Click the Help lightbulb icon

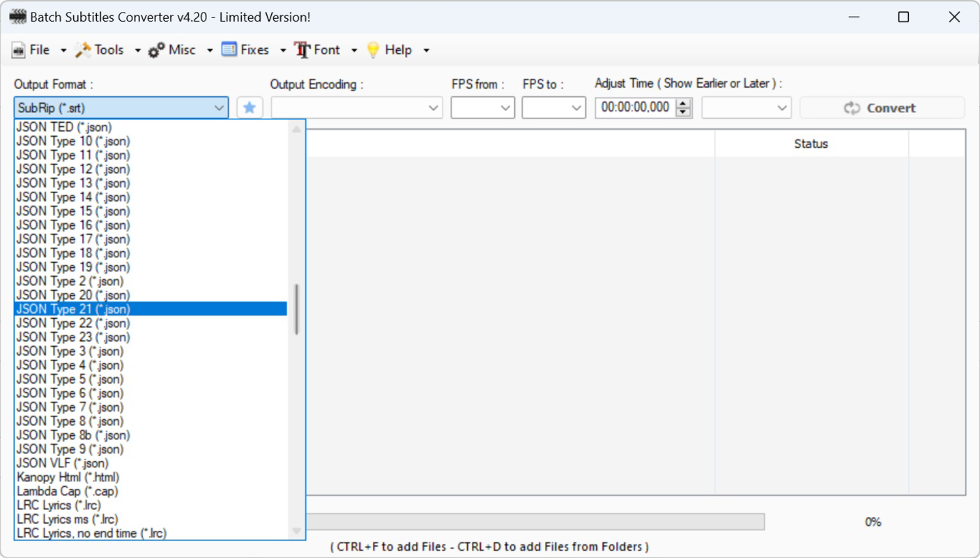373,50
